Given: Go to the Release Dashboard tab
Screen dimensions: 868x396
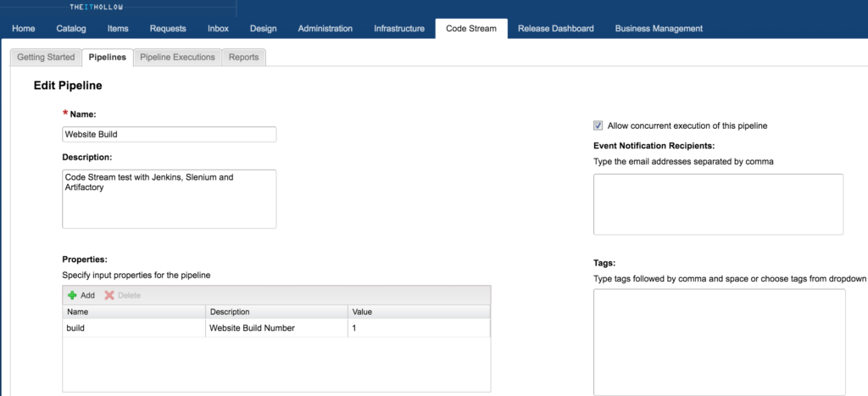Looking at the screenshot, I should point(555,28).
